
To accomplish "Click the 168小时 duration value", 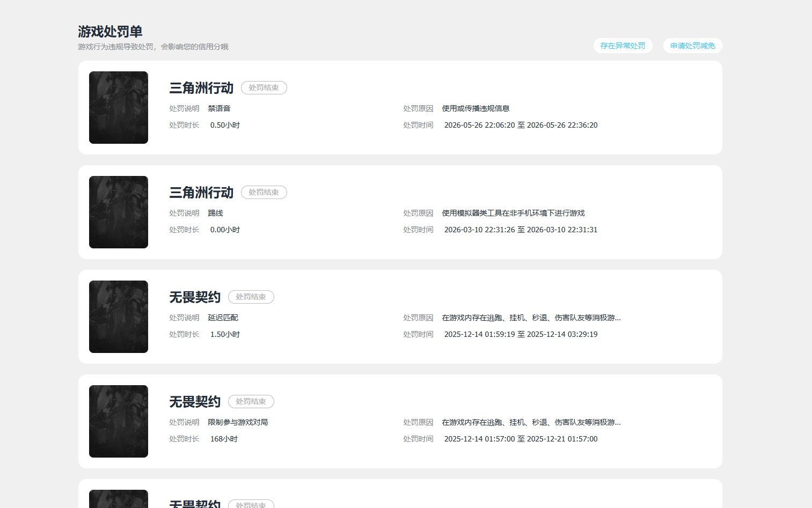I will [224, 439].
